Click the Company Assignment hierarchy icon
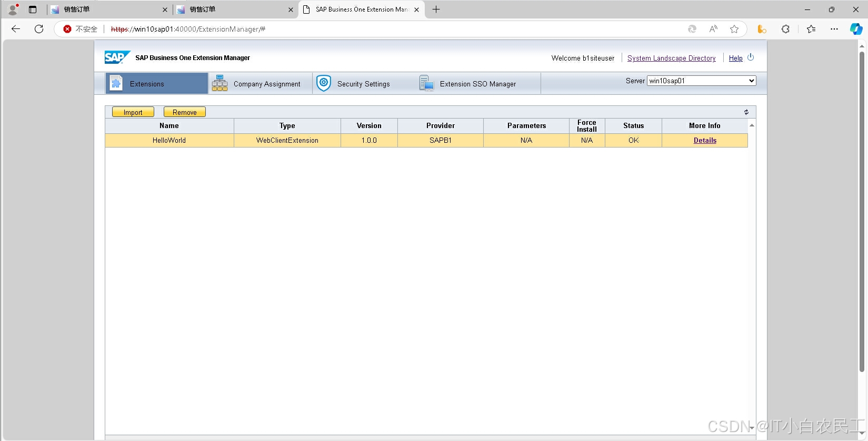The image size is (868, 441). click(x=220, y=83)
